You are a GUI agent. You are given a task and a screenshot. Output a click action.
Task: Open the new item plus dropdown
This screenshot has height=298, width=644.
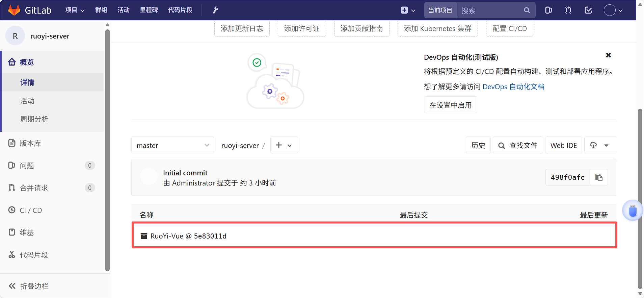pos(408,10)
